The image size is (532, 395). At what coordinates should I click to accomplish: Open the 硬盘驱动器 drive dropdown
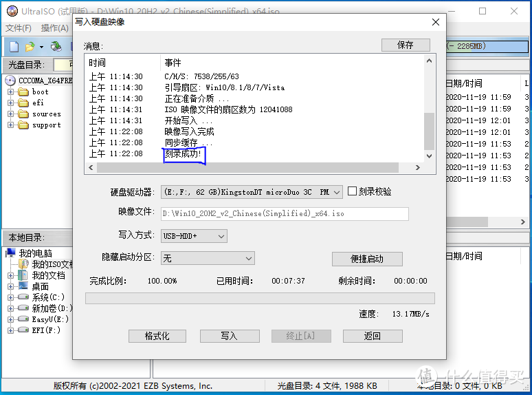(337, 192)
